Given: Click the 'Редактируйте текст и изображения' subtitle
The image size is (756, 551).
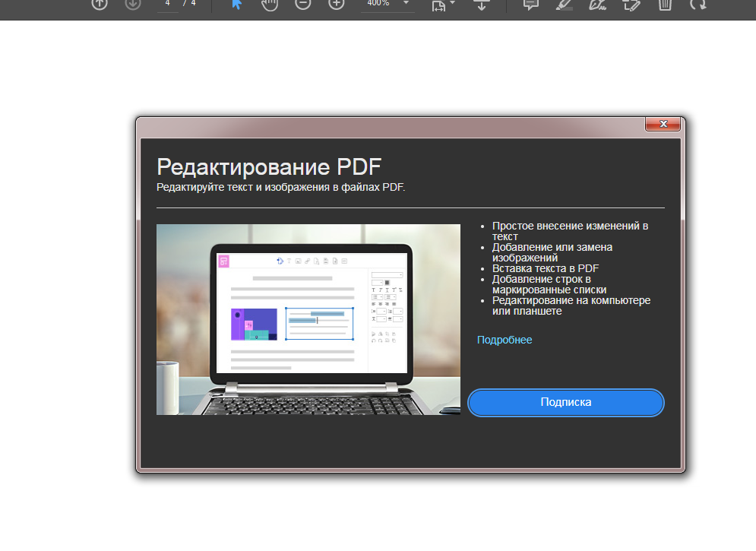Looking at the screenshot, I should click(280, 187).
